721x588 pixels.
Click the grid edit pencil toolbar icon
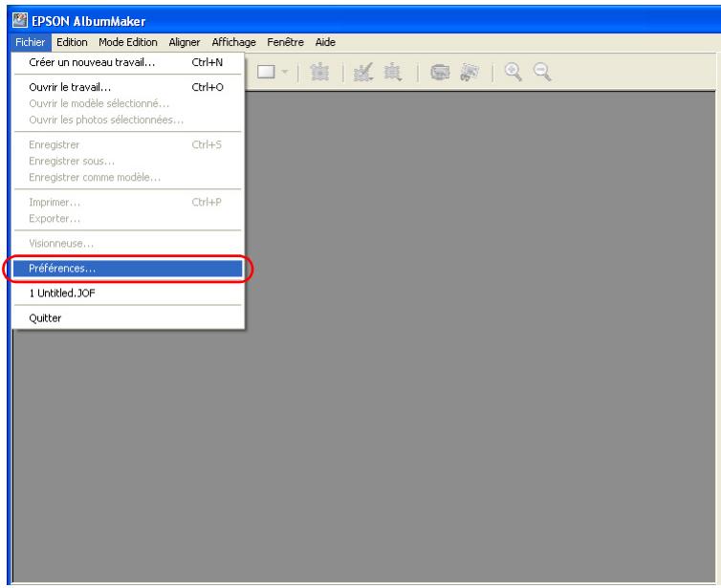pyautogui.click(x=363, y=72)
